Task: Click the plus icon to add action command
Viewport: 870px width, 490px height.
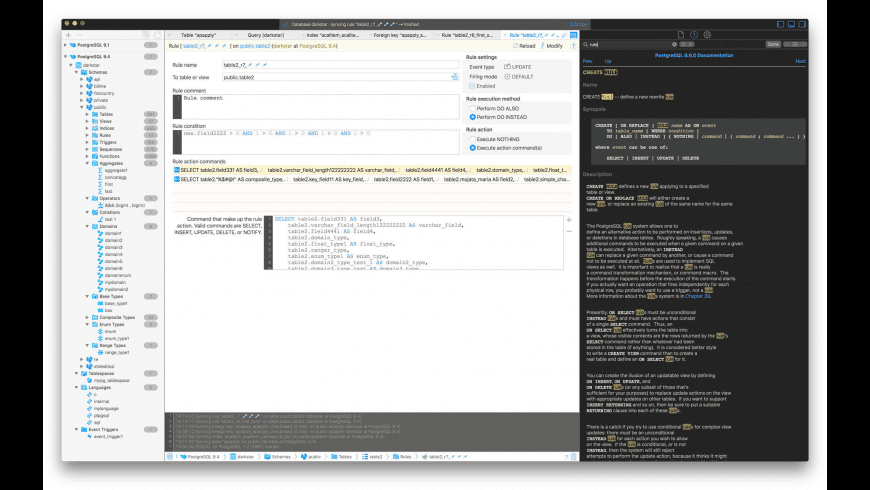Action: pyautogui.click(x=569, y=220)
